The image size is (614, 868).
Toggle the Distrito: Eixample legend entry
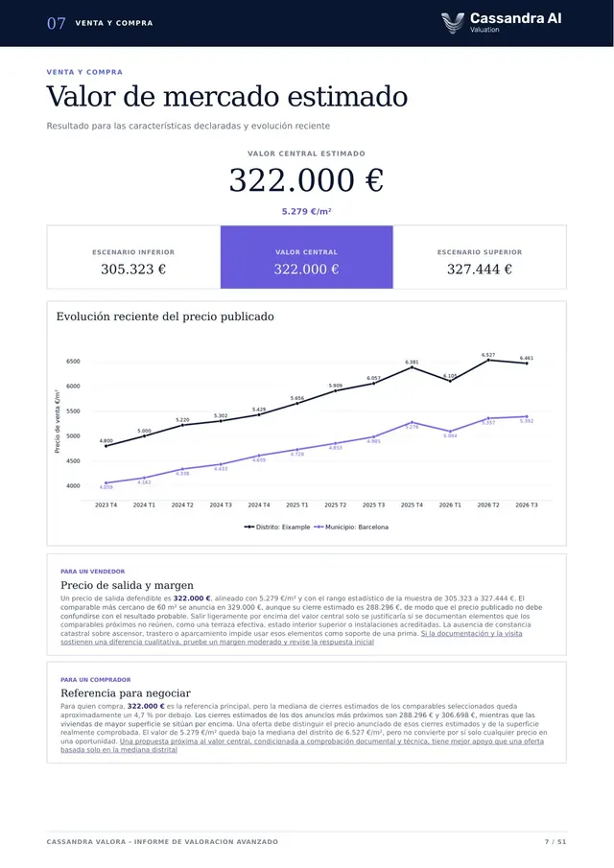277,527
